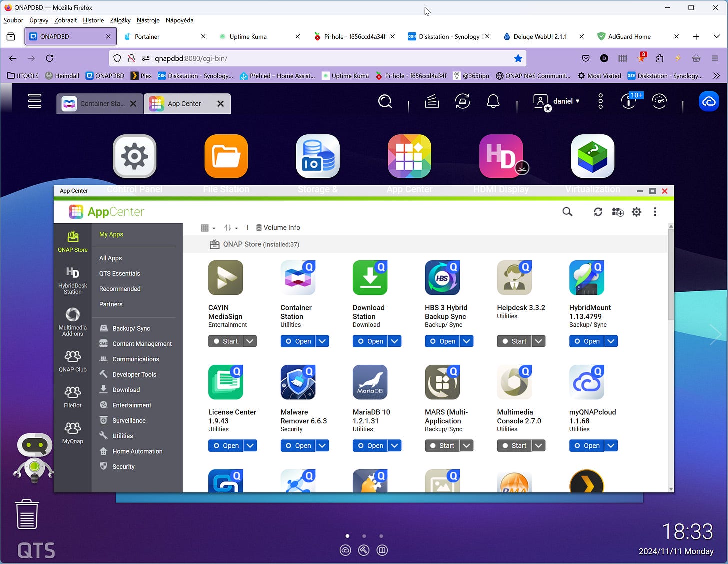Select My Apps in App Center menu
The height and width of the screenshot is (564, 728).
coord(111,234)
